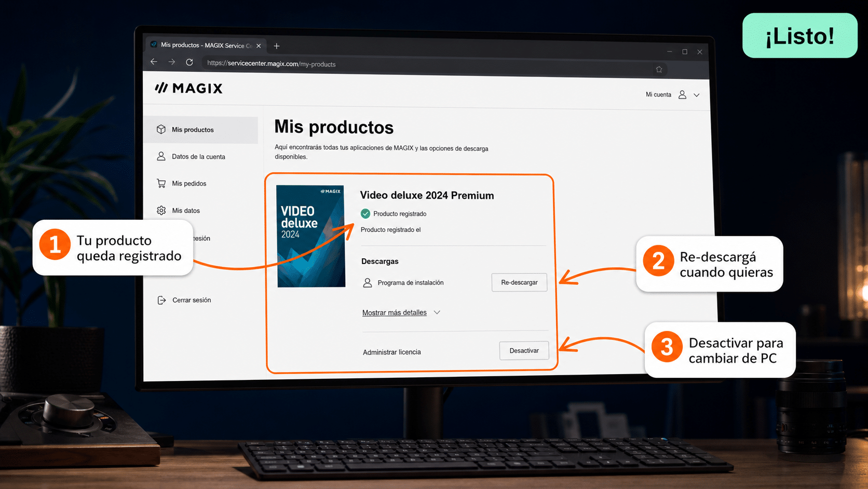Click the Mi cuenta user icon
Viewport: 868px width, 489px height.
pyautogui.click(x=682, y=95)
